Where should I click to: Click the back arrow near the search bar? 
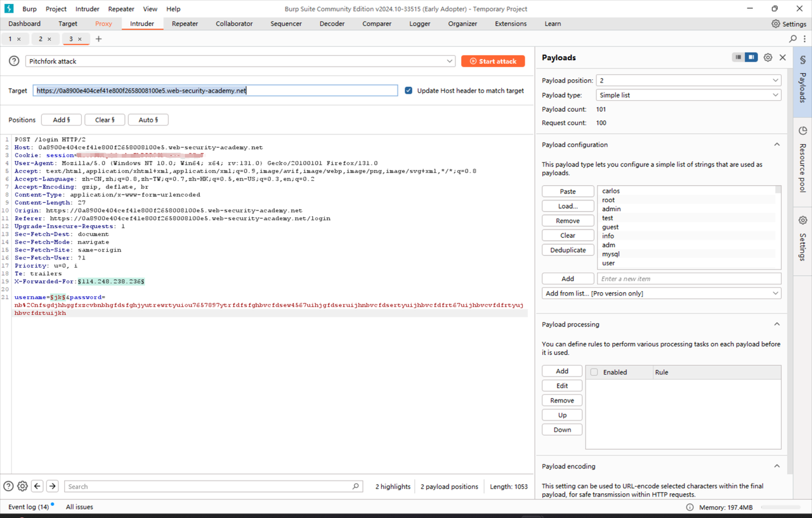click(x=37, y=486)
